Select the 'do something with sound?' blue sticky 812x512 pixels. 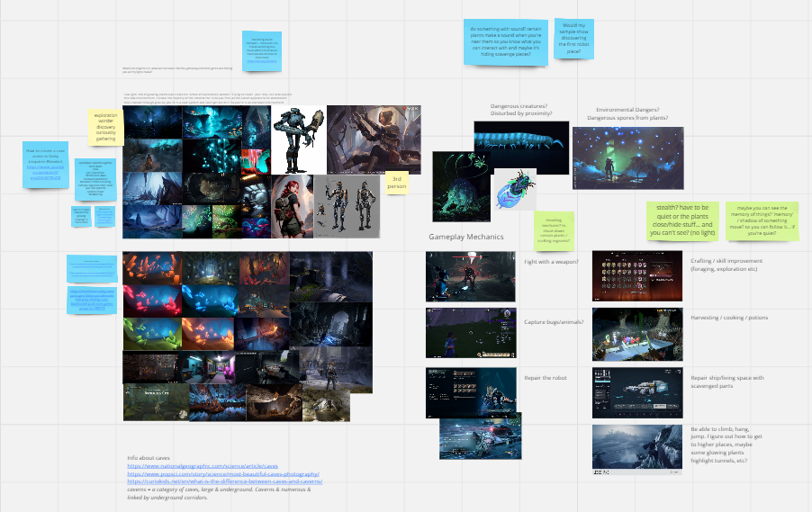point(505,42)
